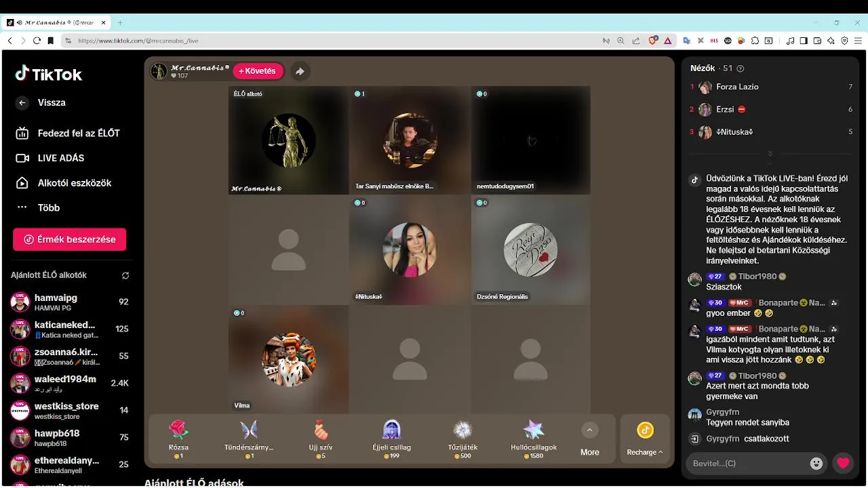Click Tibor1980 'Sziasztok' comment name
This screenshot has width=868, height=488.
point(757,277)
